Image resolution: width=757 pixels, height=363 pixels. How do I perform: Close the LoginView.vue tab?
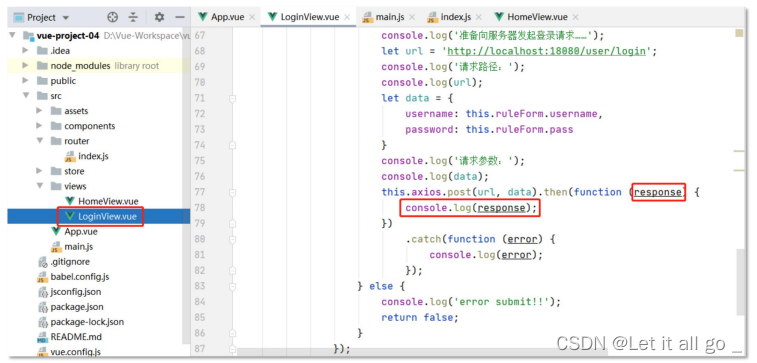coord(347,17)
